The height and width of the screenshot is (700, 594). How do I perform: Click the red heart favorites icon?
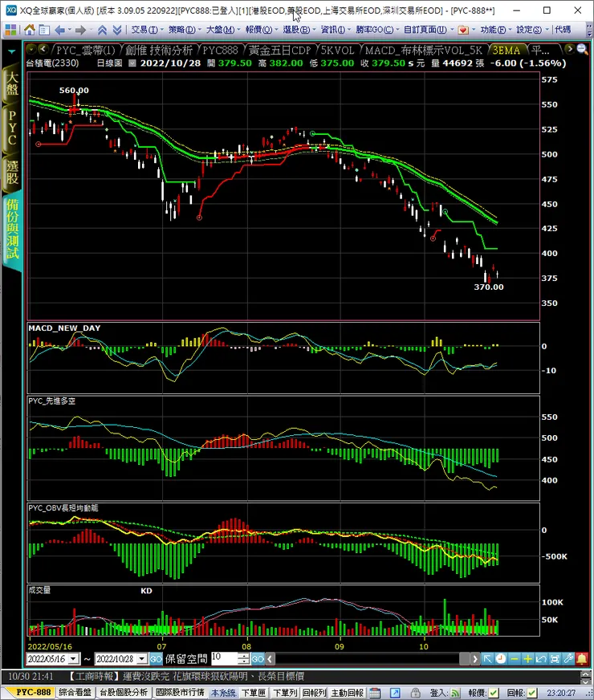[463, 30]
